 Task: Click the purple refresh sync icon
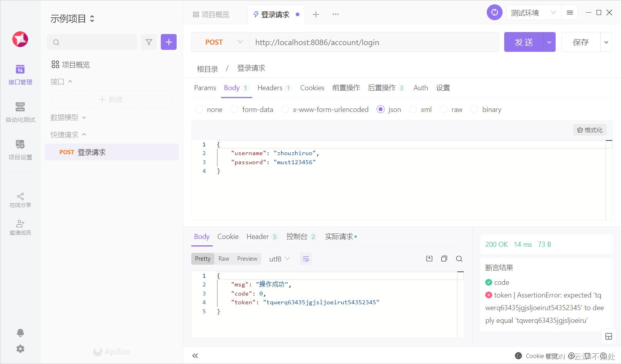click(495, 12)
